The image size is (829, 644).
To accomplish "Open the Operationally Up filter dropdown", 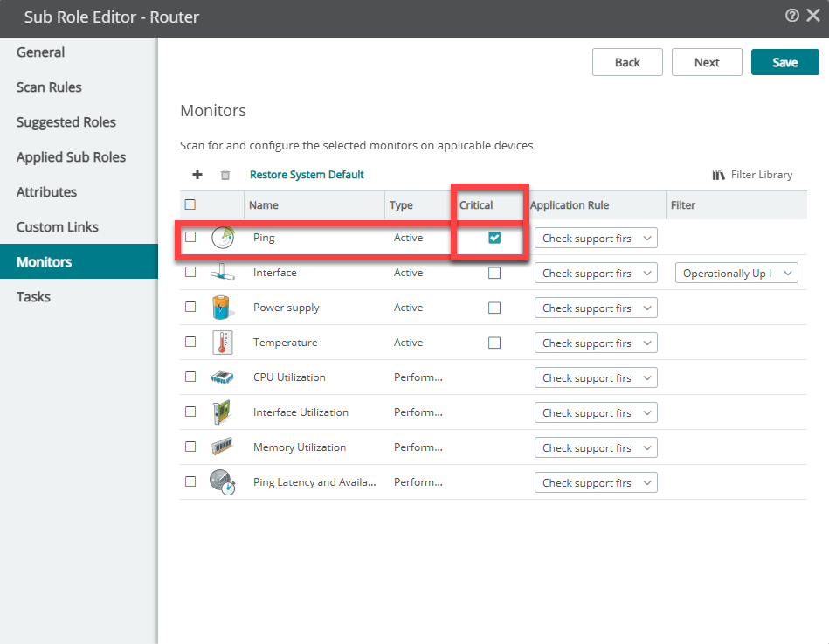I will [736, 273].
